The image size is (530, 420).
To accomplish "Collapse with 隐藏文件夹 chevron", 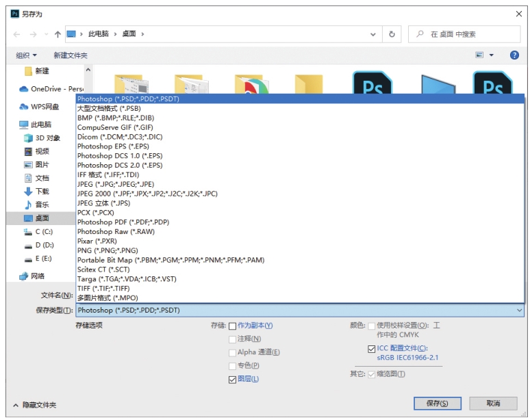I will [16, 405].
